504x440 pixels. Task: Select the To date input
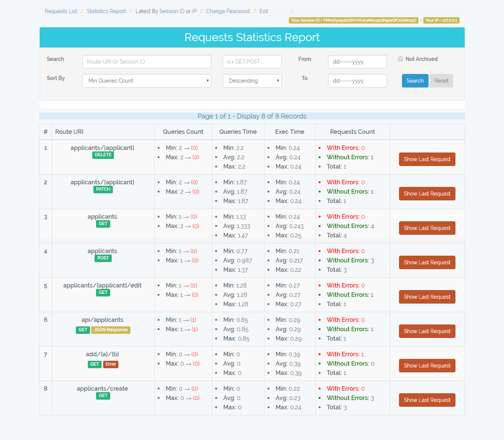tap(357, 81)
